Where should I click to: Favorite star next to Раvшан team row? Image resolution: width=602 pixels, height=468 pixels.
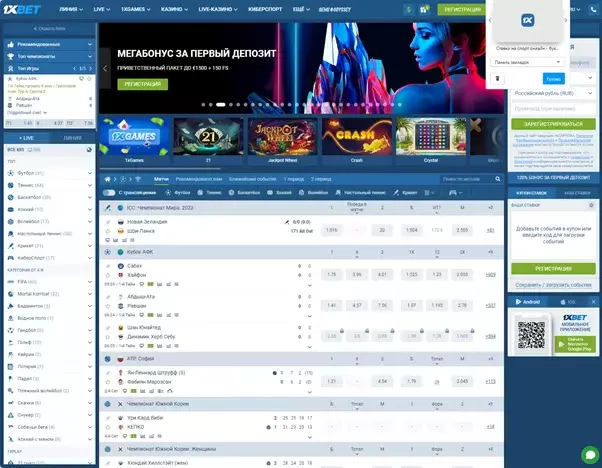(108, 306)
